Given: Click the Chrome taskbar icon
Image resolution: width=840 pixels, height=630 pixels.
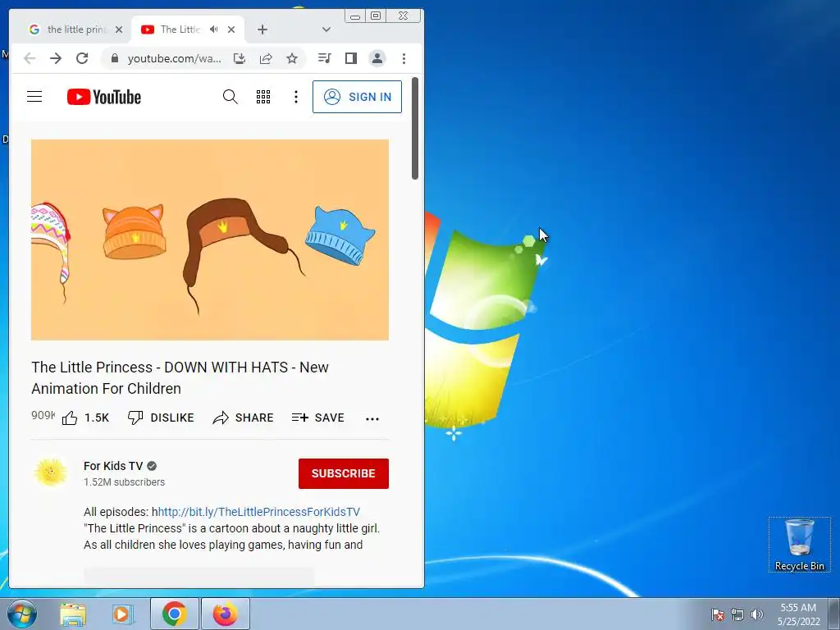Looking at the screenshot, I should (x=175, y=614).
